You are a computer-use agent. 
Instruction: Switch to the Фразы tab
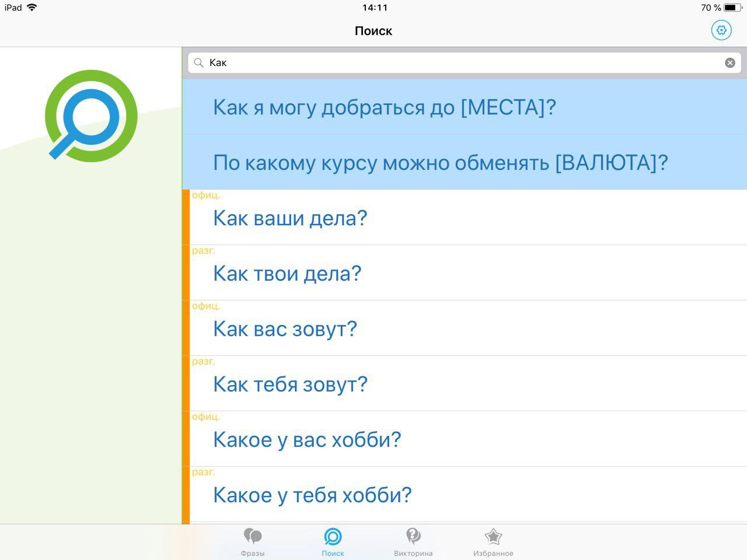[x=253, y=541]
